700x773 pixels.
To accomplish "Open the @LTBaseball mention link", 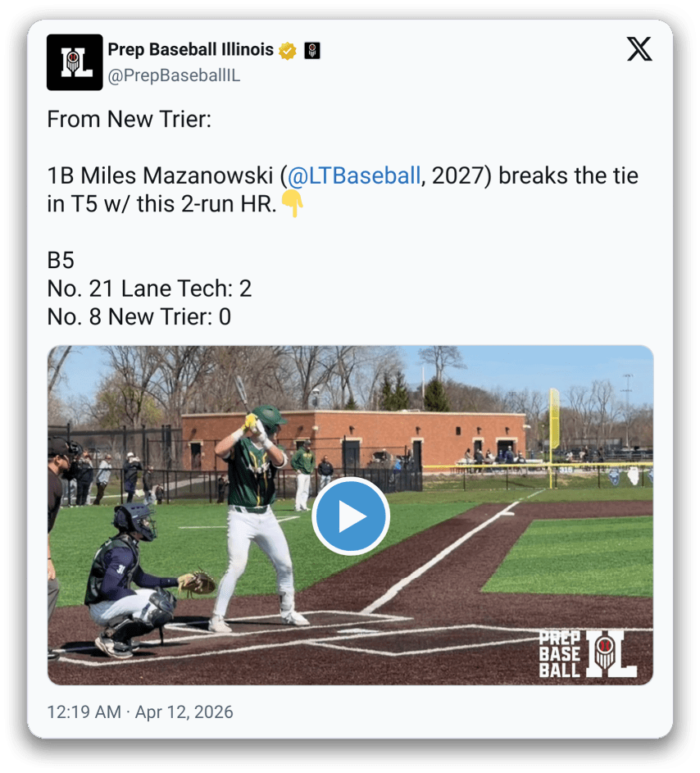I will [x=354, y=175].
